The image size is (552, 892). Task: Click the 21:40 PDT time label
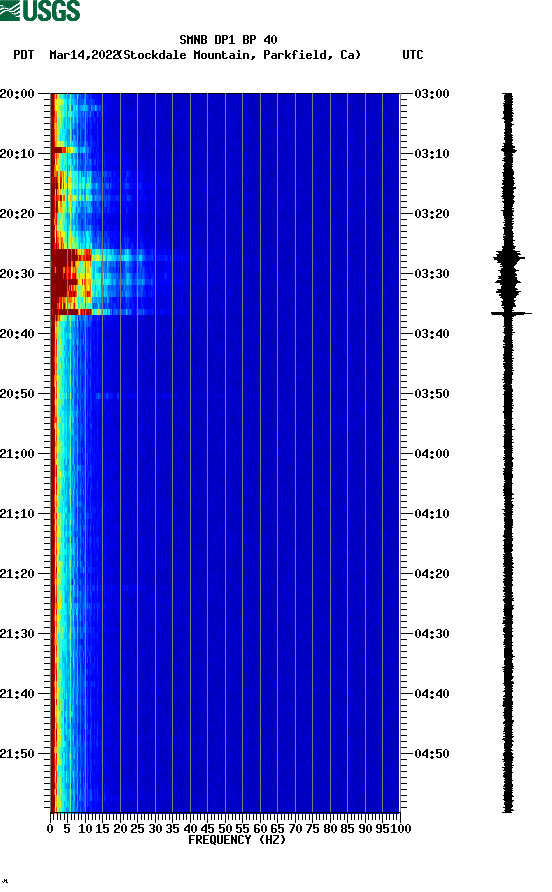17,694
